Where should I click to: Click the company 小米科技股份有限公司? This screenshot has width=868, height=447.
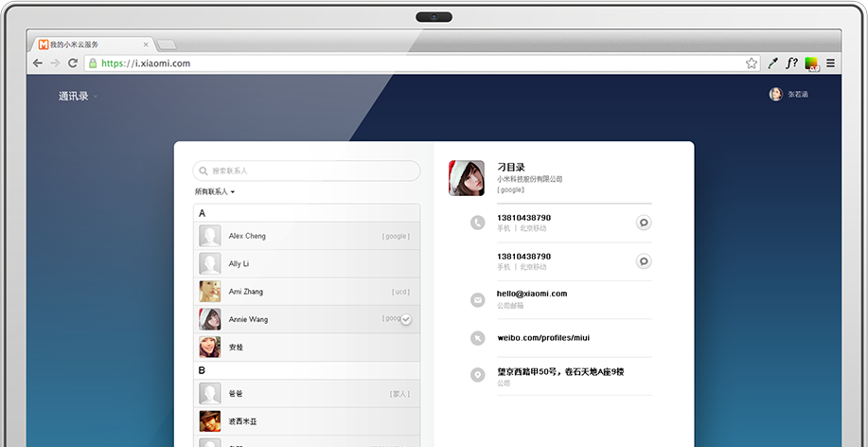coord(530,179)
